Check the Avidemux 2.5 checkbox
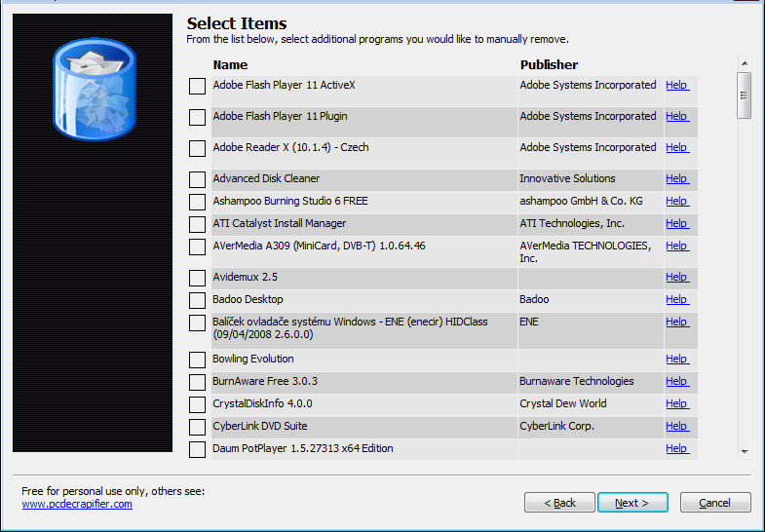 pos(197,279)
